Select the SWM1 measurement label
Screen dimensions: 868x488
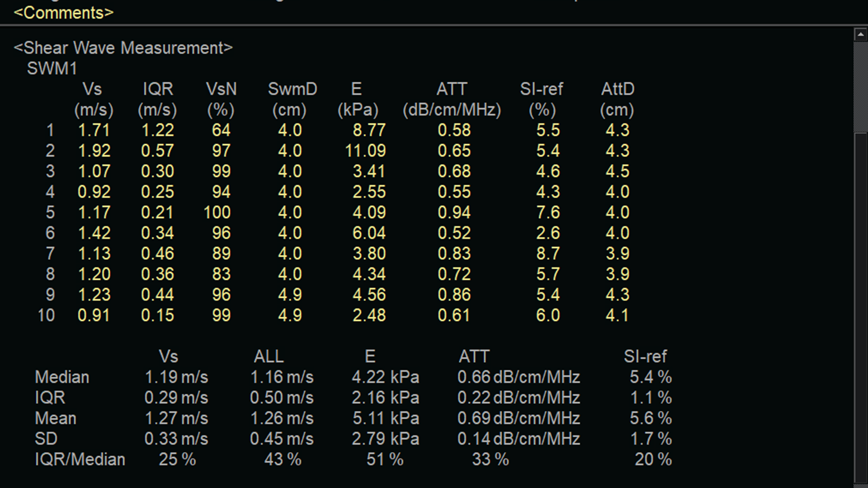point(52,69)
